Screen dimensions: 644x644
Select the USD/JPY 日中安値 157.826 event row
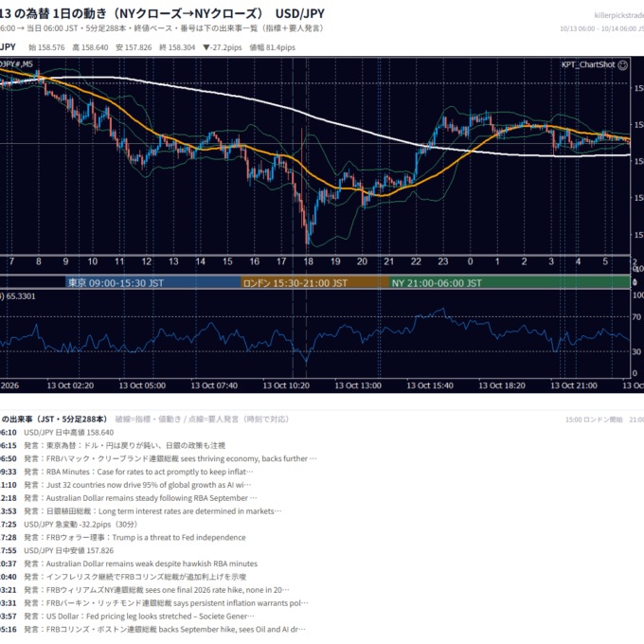pos(57,550)
